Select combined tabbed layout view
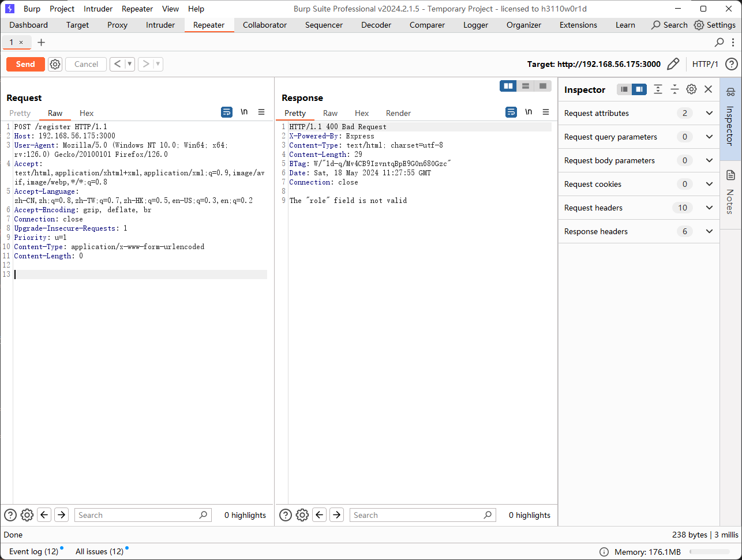This screenshot has width=742, height=560. [x=542, y=86]
